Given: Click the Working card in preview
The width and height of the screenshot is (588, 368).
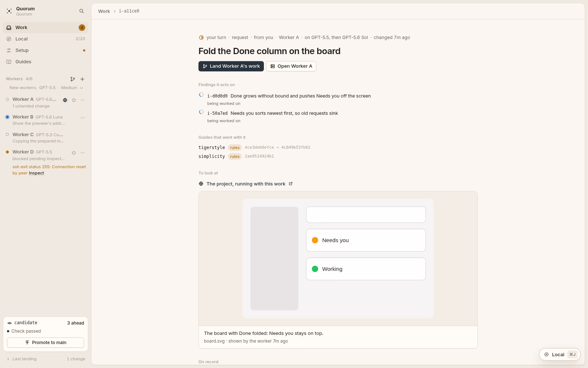Looking at the screenshot, I should pyautogui.click(x=366, y=269).
